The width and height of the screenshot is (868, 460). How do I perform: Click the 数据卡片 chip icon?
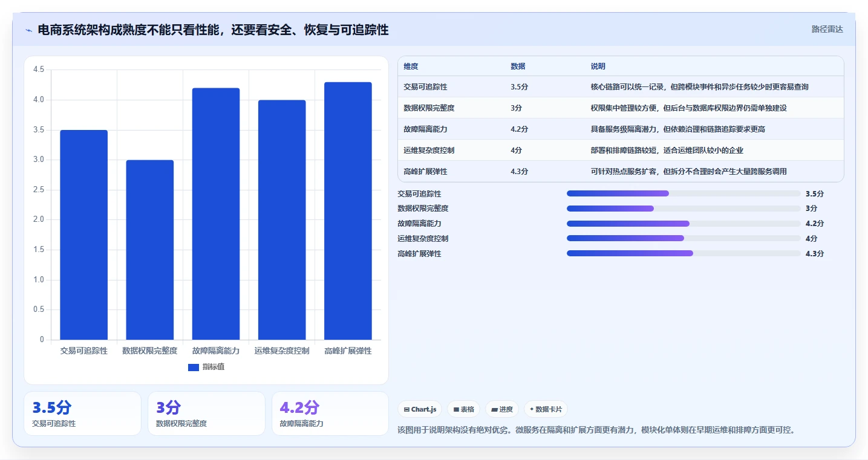[x=532, y=410]
